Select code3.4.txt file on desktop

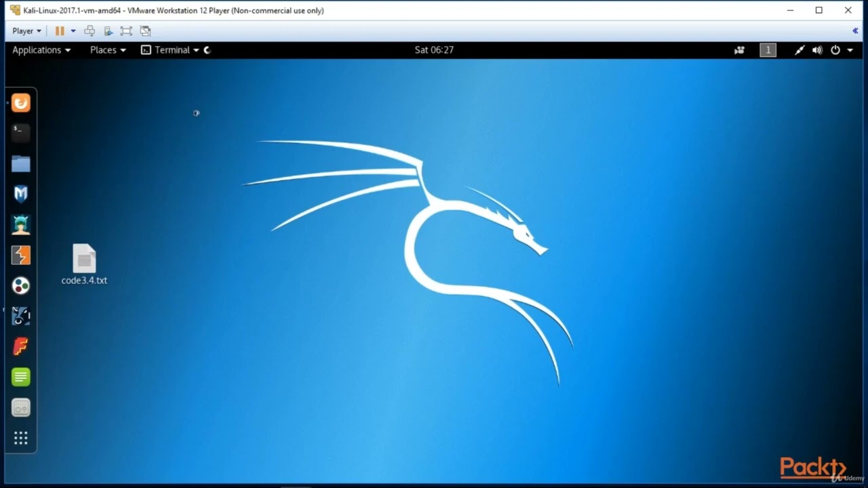84,264
